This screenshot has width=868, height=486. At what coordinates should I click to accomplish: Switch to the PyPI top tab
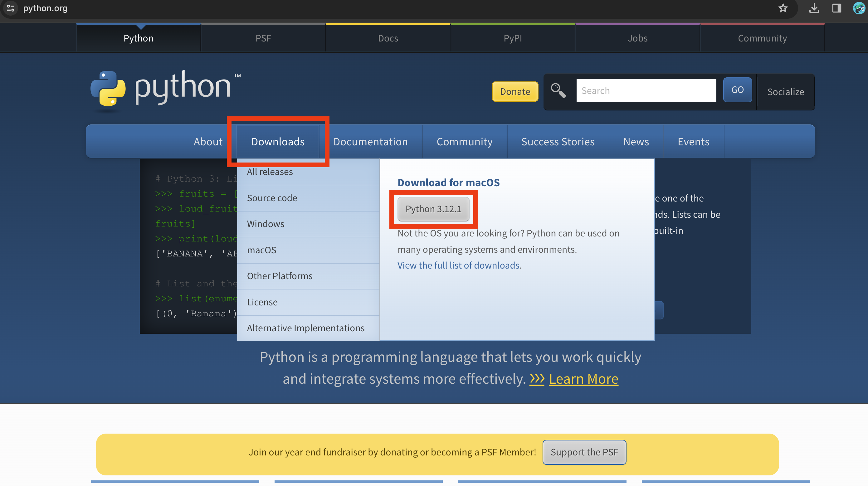tap(513, 38)
